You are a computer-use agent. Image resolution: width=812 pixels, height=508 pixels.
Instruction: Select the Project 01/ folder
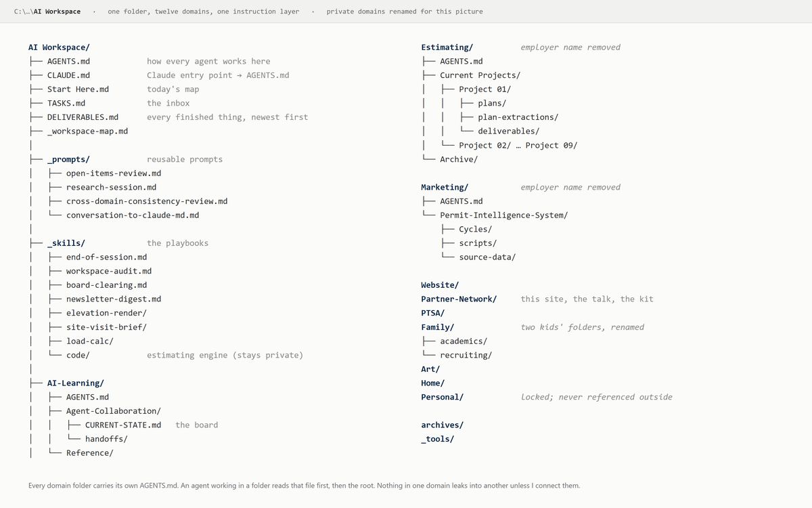click(485, 89)
